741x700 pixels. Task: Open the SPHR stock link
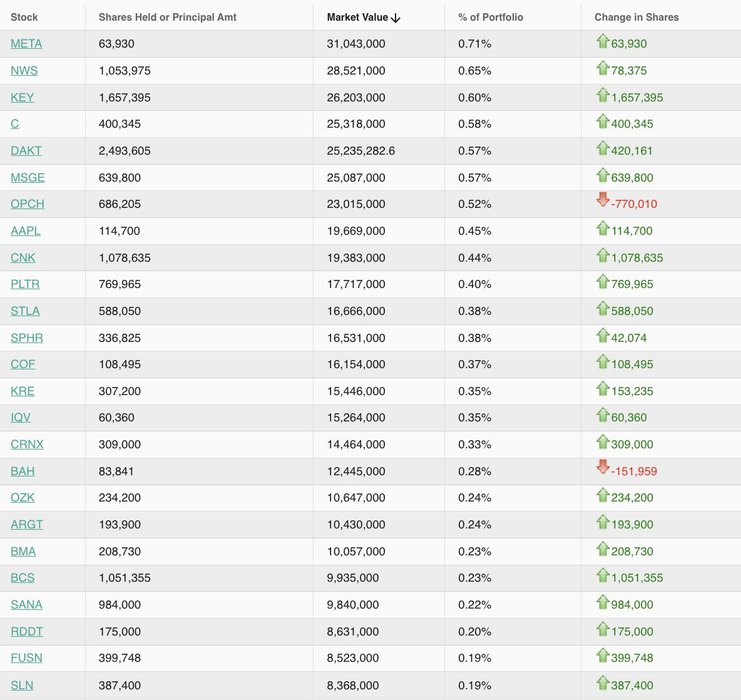pos(26,338)
